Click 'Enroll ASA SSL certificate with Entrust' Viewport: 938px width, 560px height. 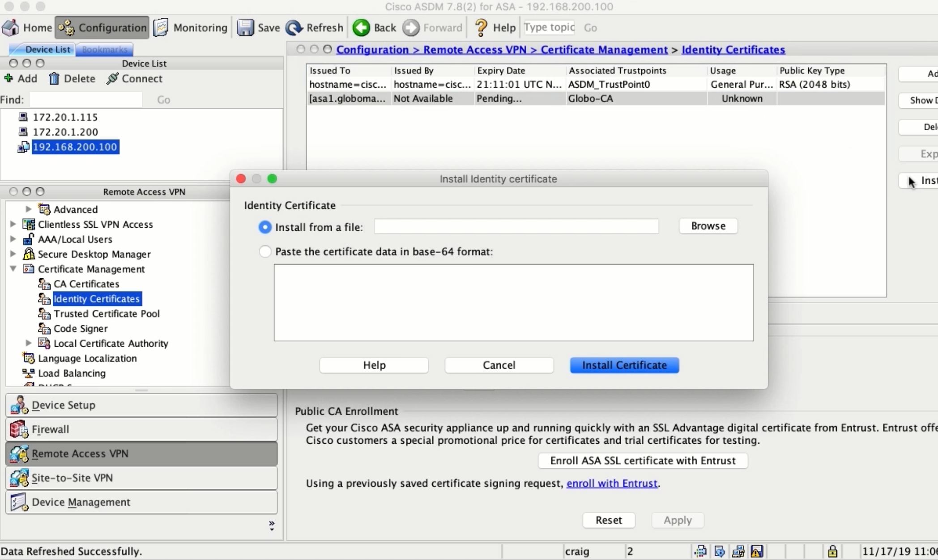[643, 461]
